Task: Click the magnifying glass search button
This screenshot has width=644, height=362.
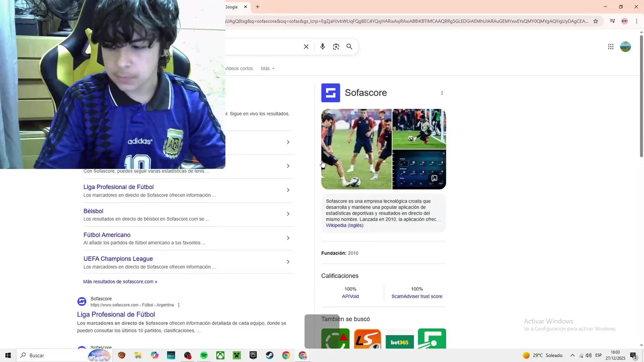Action: point(349,47)
